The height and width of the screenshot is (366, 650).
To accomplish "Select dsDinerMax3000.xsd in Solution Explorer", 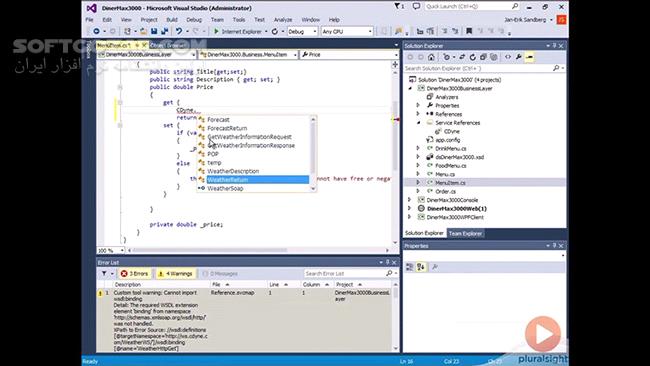I will pos(459,157).
